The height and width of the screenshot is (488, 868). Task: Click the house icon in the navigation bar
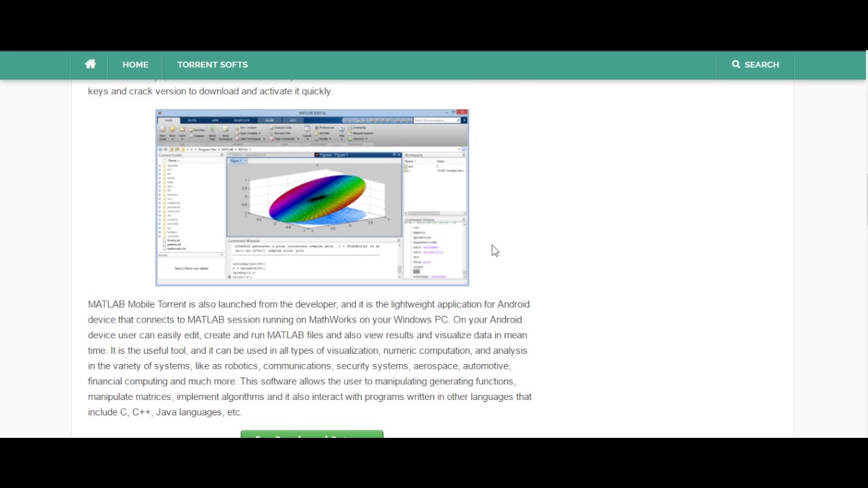click(x=90, y=64)
